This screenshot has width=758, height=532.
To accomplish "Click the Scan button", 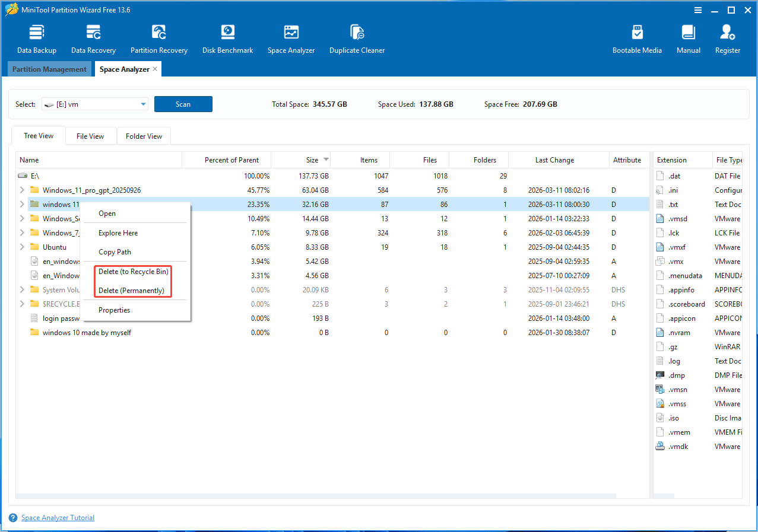I will pos(183,104).
